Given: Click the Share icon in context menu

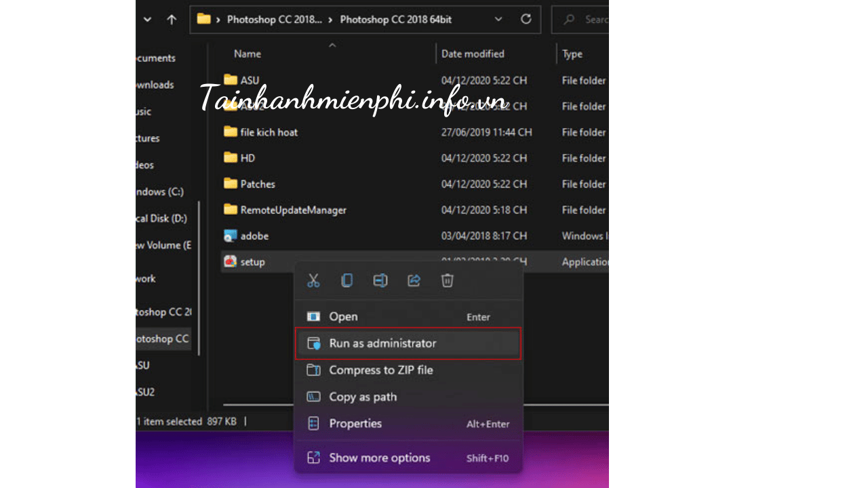Looking at the screenshot, I should 414,281.
